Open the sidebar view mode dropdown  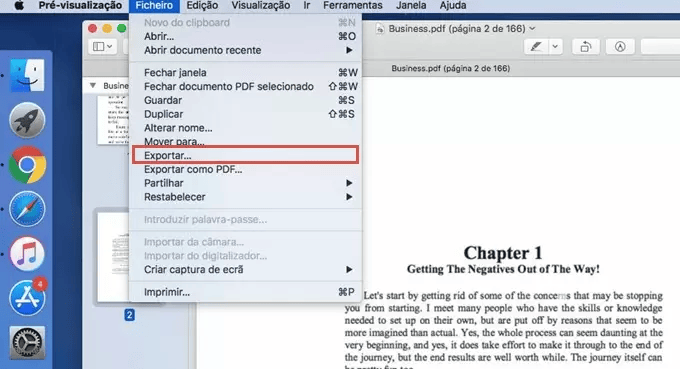click(102, 46)
